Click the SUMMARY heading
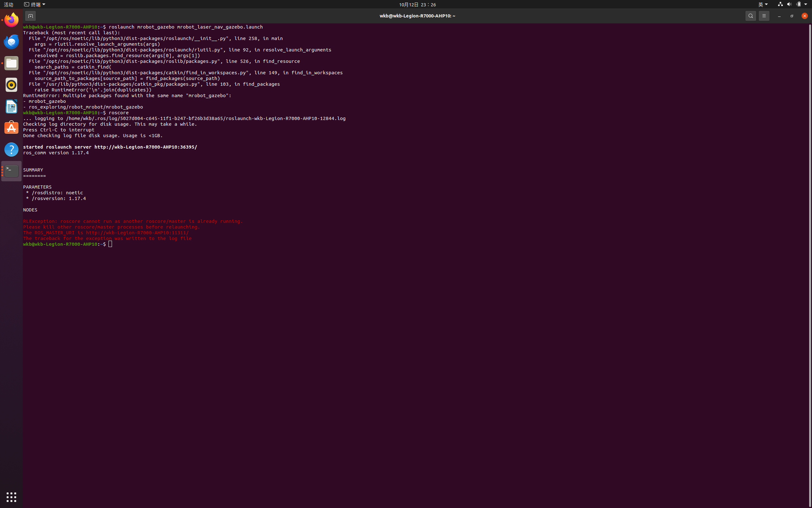The width and height of the screenshot is (812, 508). 33,170
